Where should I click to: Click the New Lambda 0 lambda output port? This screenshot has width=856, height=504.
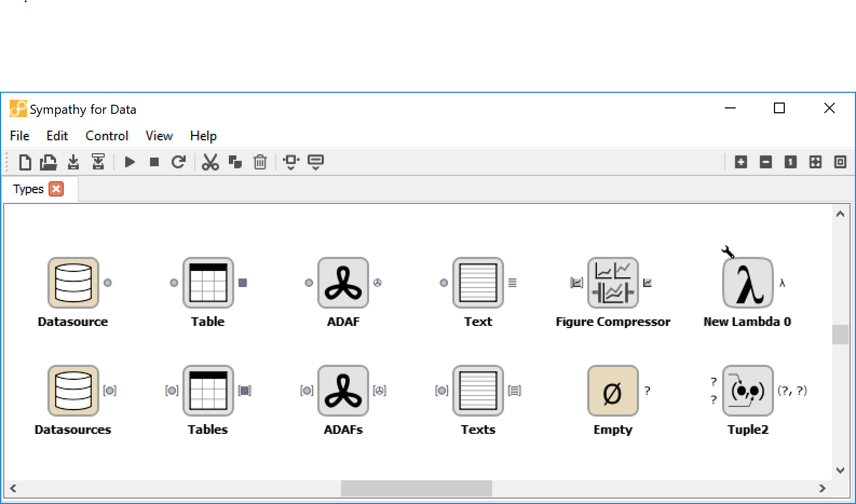[x=782, y=283]
